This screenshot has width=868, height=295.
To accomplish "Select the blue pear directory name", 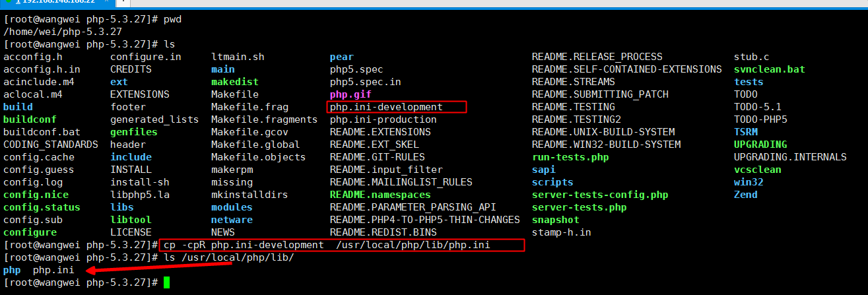I will pyautogui.click(x=342, y=57).
